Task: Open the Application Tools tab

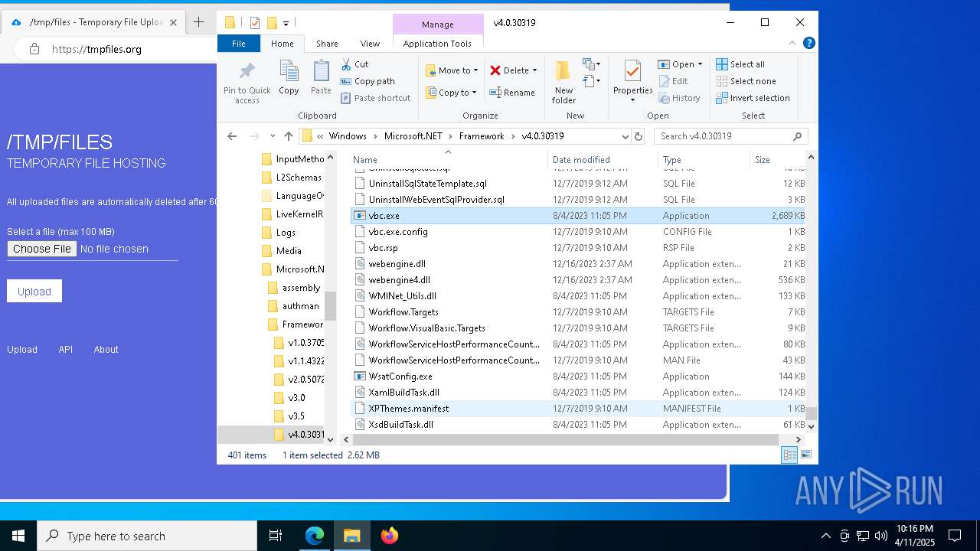Action: 437,44
